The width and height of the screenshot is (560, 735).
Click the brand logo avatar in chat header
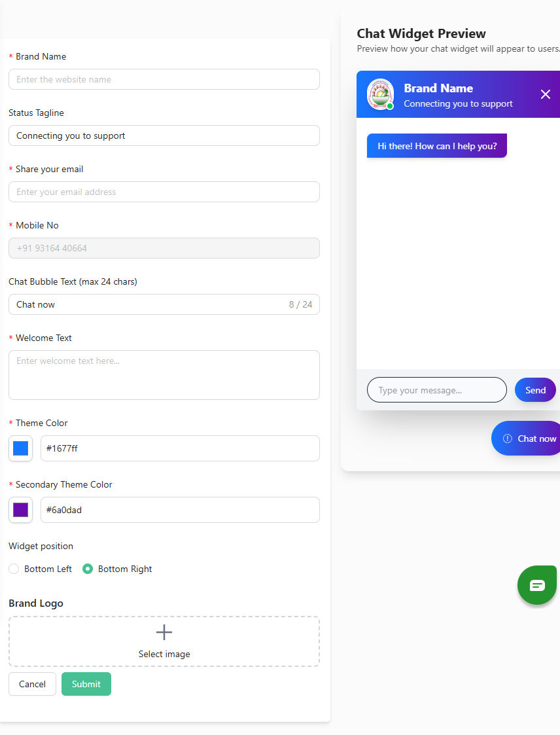click(380, 94)
